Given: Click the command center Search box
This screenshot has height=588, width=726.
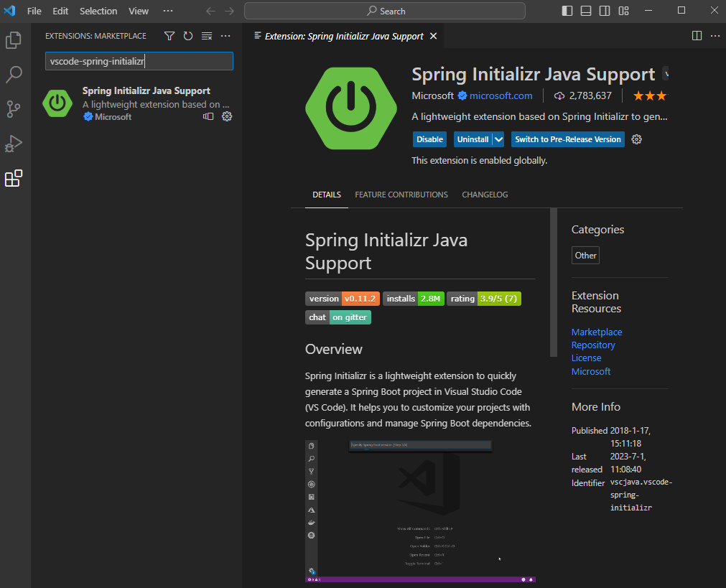Looking at the screenshot, I should 385,11.
